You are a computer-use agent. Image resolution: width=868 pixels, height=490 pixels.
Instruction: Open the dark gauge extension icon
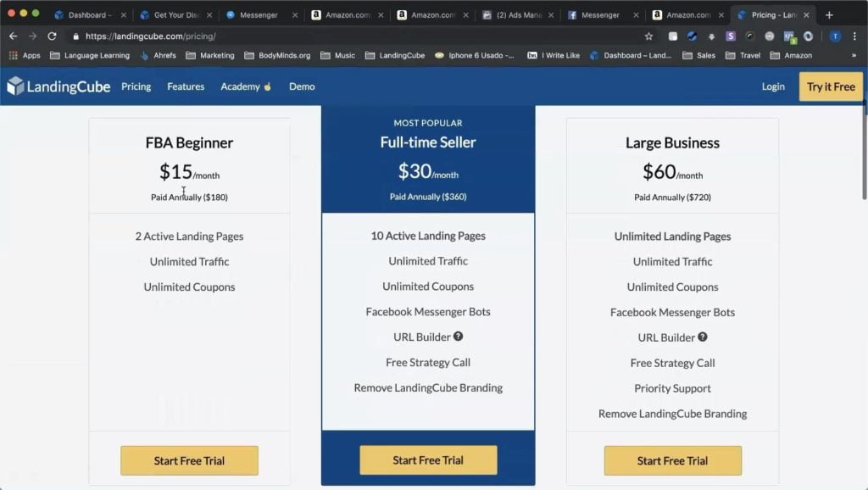pyautogui.click(x=750, y=36)
